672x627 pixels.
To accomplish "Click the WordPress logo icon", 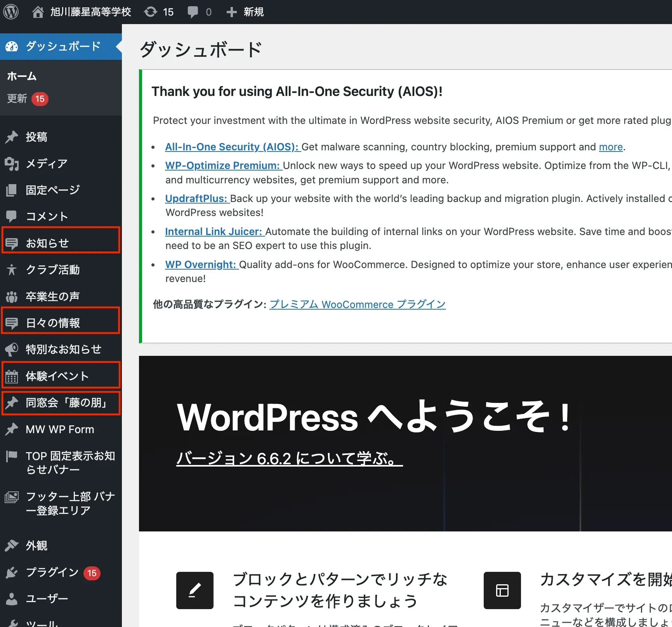I will (x=11, y=12).
